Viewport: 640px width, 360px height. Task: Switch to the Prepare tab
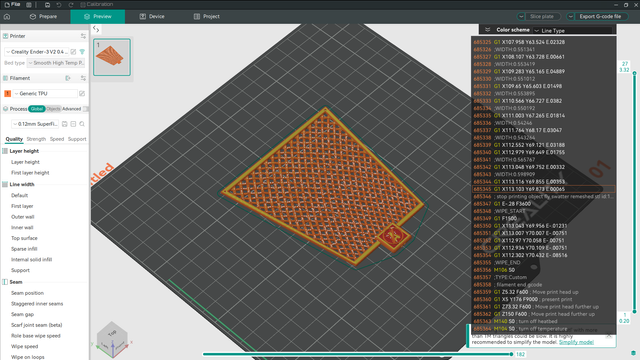(x=43, y=17)
